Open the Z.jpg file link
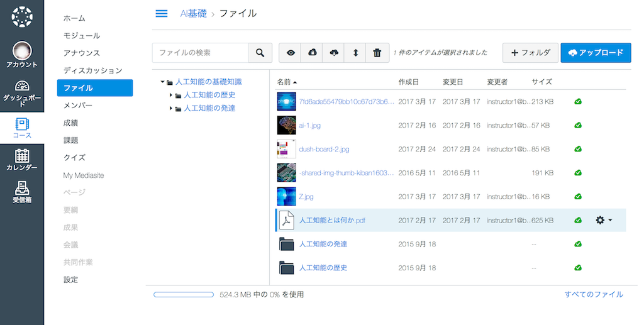Image resolution: width=644 pixels, height=325 pixels. [x=306, y=197]
